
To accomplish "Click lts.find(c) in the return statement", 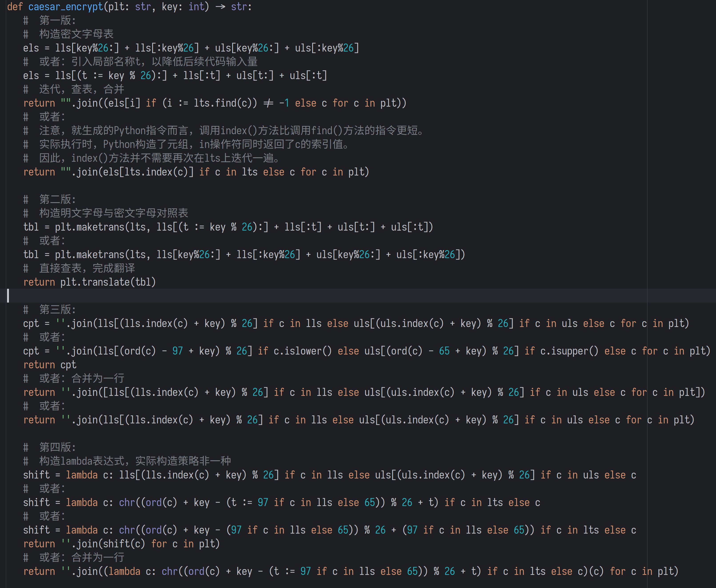I will point(225,103).
